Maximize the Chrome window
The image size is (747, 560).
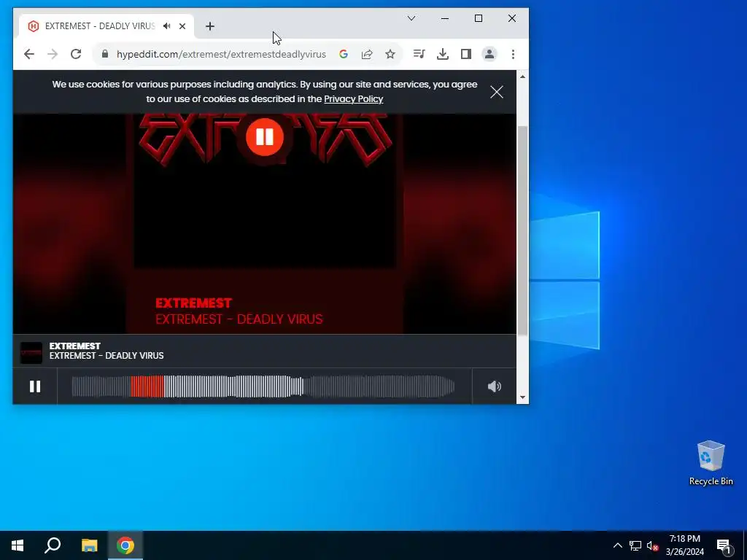click(479, 18)
